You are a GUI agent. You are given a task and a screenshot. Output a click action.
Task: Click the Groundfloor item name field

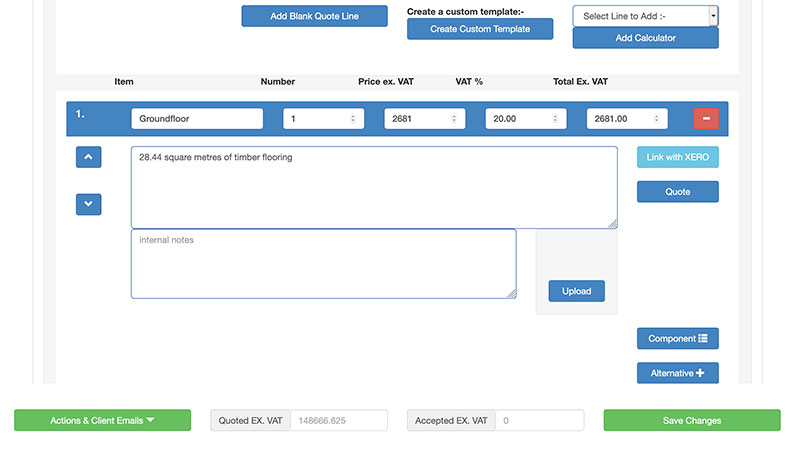pyautogui.click(x=197, y=119)
